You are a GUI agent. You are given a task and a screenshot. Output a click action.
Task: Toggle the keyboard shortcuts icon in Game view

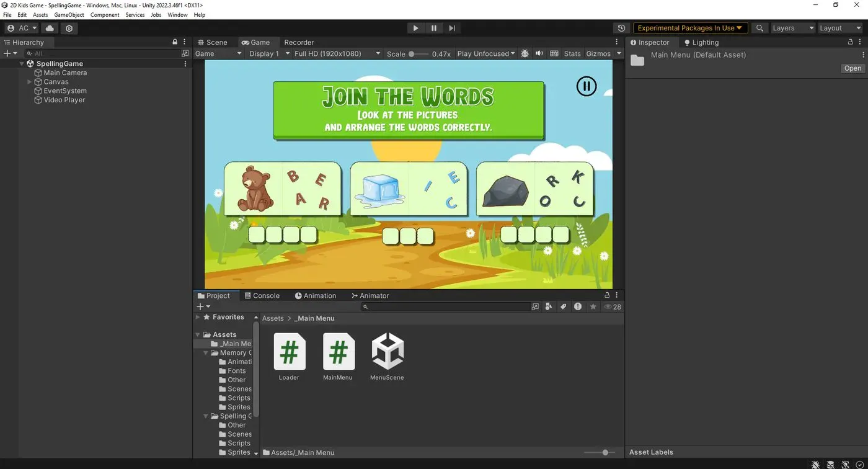pos(554,53)
